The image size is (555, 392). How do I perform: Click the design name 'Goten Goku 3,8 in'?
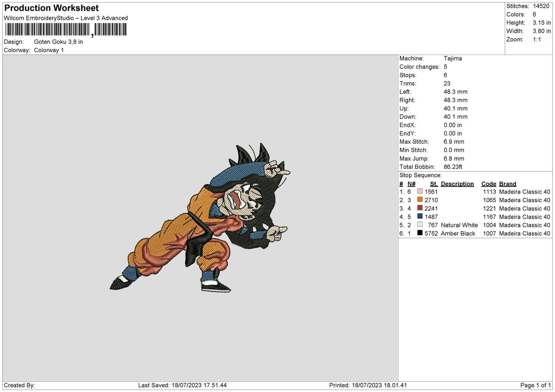[59, 42]
